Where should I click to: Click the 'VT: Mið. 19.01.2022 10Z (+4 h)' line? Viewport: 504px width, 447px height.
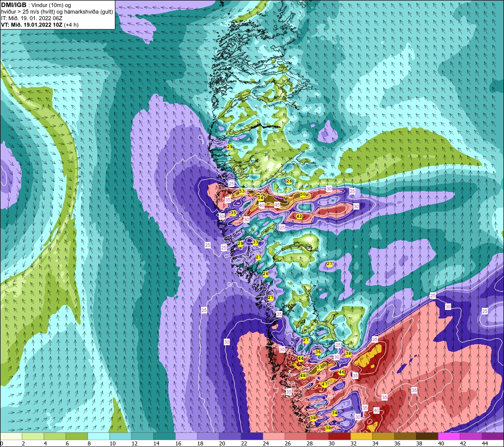coord(39,25)
